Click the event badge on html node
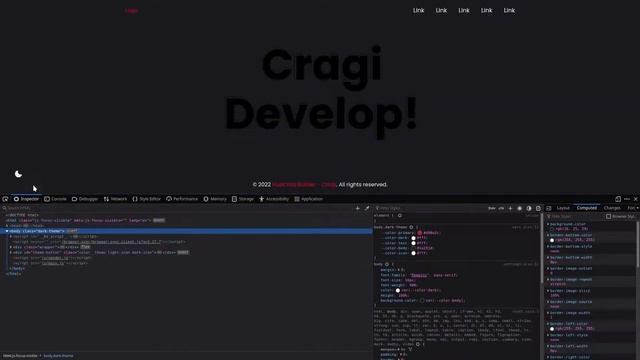Viewport: 640px width, 360px height. 159,220
